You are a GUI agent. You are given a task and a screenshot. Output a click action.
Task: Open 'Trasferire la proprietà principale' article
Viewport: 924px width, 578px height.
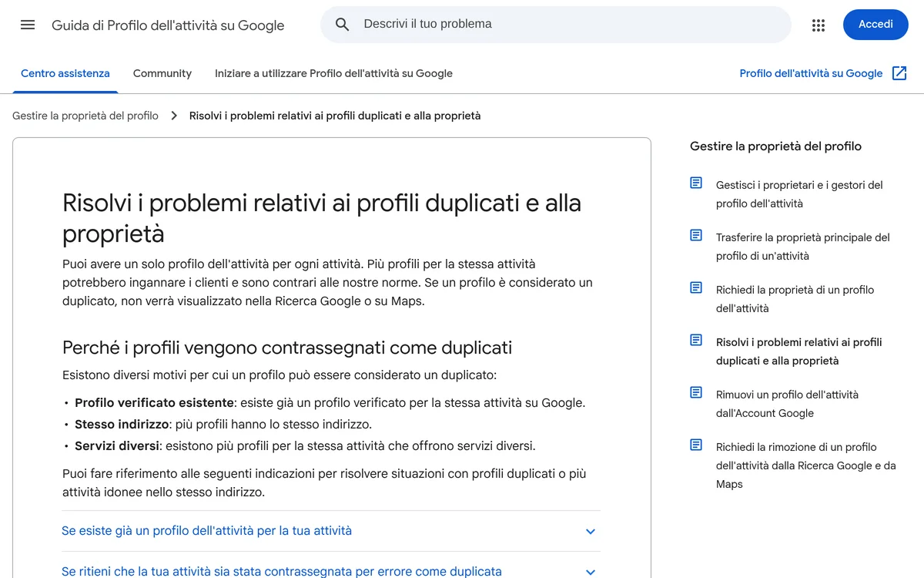click(803, 247)
